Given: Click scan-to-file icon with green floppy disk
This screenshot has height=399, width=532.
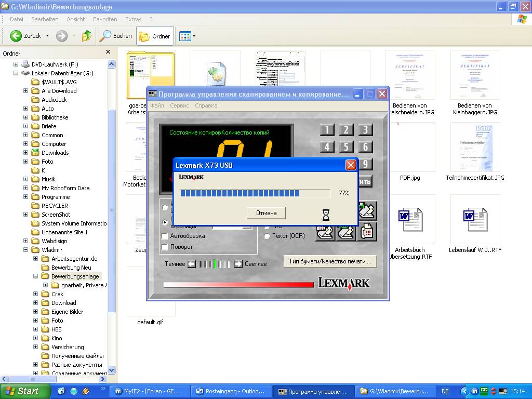Looking at the screenshot, I should coord(367,210).
